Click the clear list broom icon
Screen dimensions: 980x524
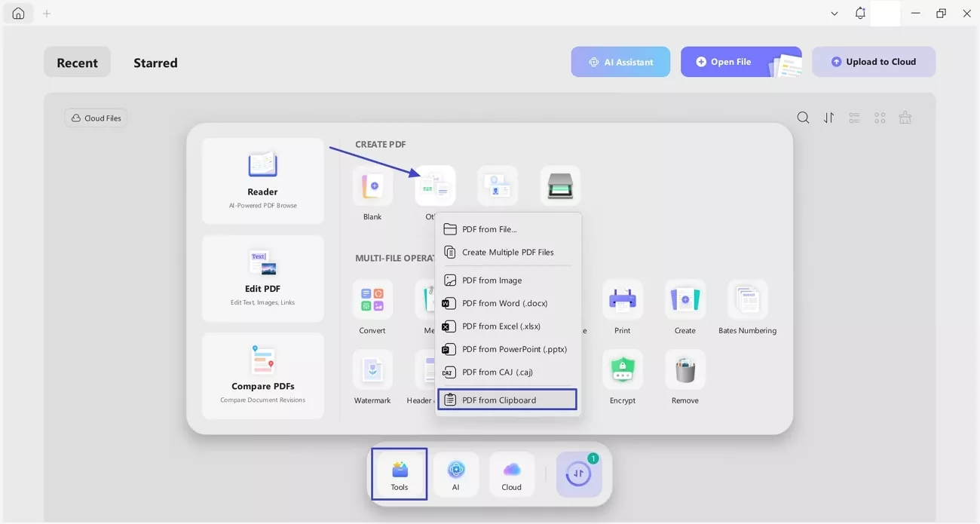pyautogui.click(x=905, y=118)
